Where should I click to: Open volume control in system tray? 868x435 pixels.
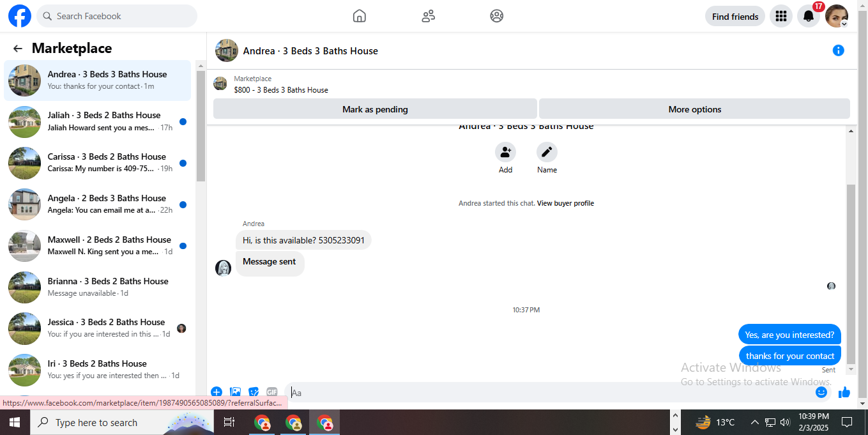[785, 422]
